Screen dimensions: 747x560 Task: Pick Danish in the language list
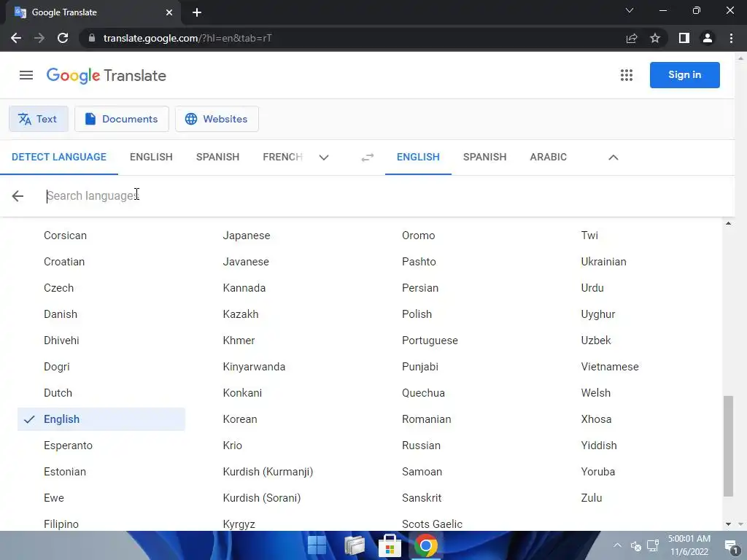tap(60, 314)
